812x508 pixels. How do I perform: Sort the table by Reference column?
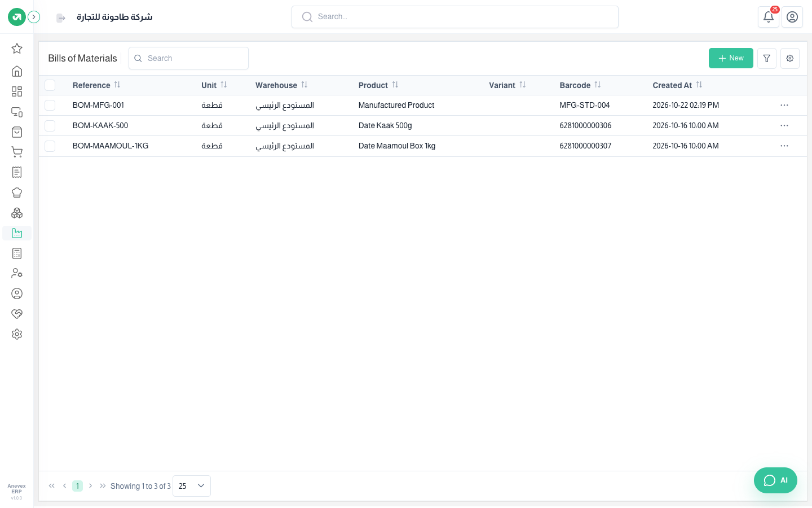click(117, 85)
